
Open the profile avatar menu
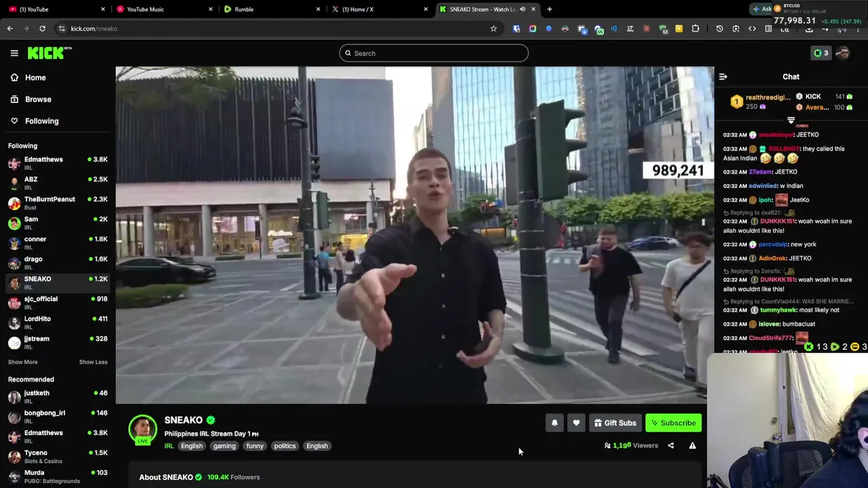click(x=843, y=53)
